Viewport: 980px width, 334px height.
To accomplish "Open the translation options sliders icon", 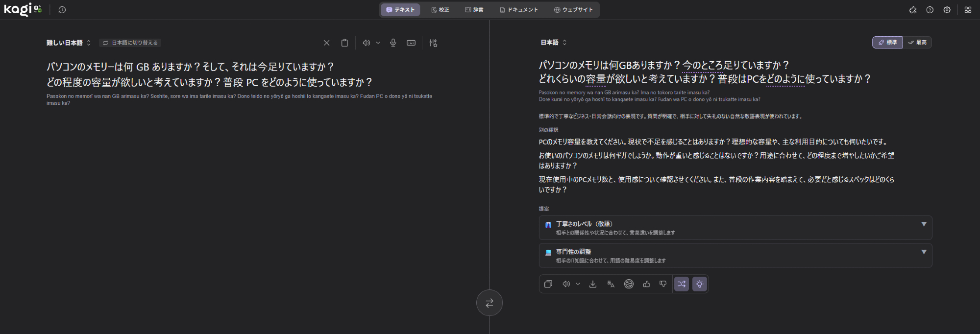I will click(x=433, y=43).
